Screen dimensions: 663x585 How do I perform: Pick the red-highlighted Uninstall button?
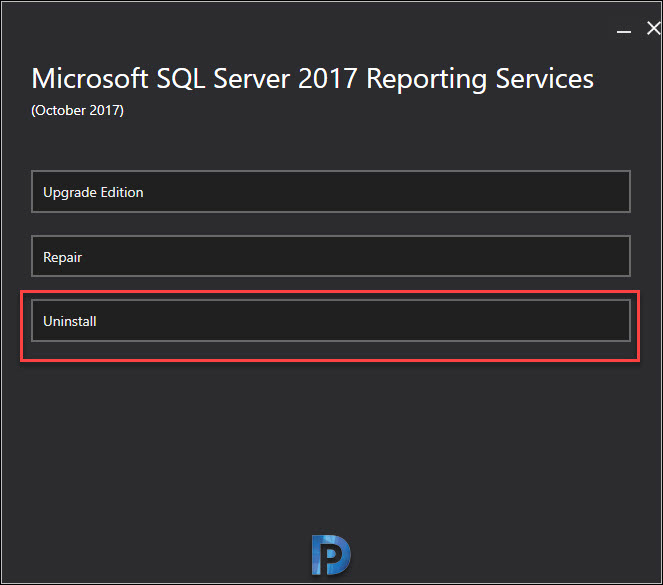(331, 320)
